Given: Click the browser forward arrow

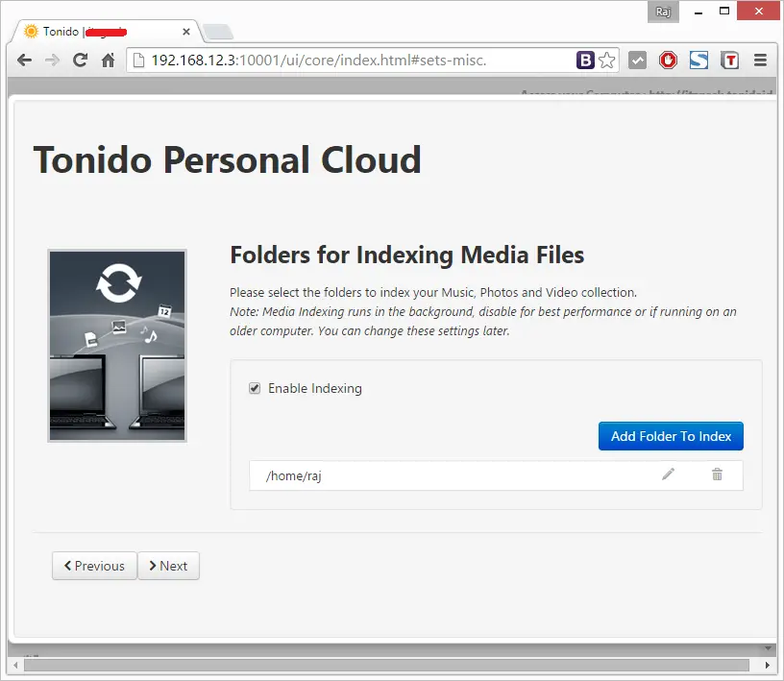Looking at the screenshot, I should (x=52, y=61).
